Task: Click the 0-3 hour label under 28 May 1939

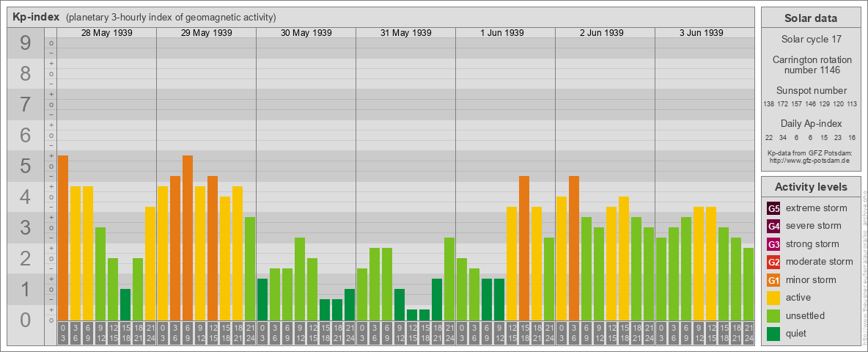Action: [x=63, y=334]
